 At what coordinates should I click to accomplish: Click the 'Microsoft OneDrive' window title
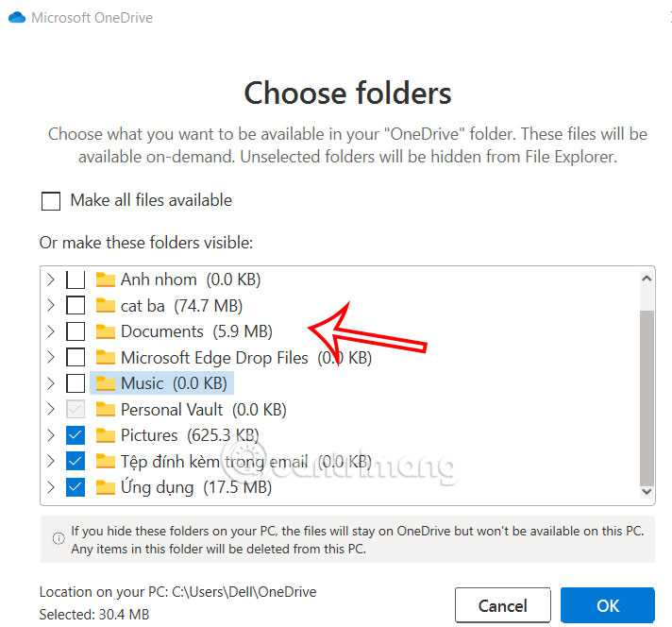(x=92, y=18)
